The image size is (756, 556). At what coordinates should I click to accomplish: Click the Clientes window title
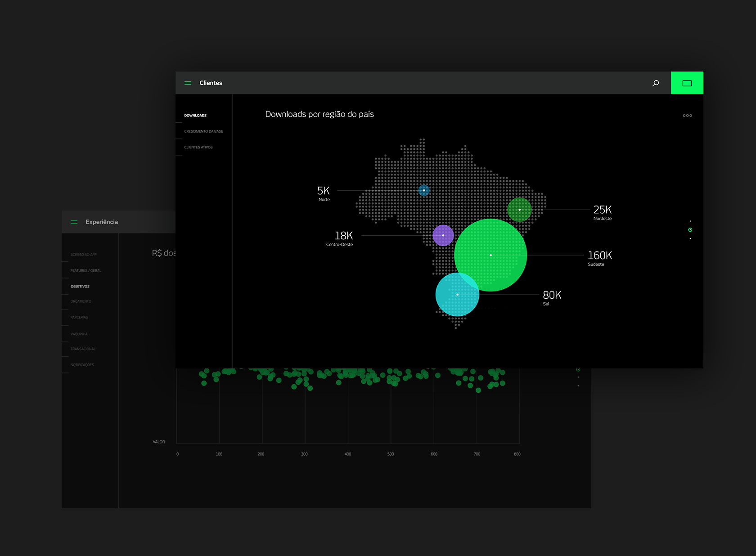tap(211, 83)
